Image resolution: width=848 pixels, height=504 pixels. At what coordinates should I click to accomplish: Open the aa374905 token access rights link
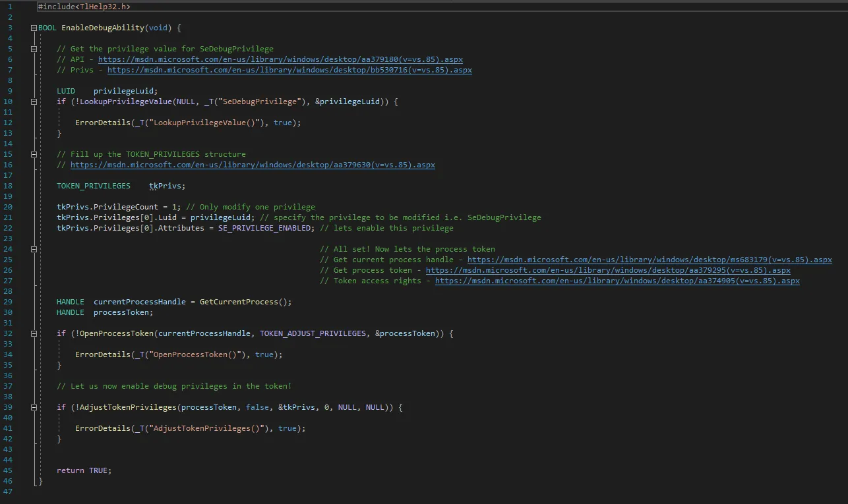point(617,280)
